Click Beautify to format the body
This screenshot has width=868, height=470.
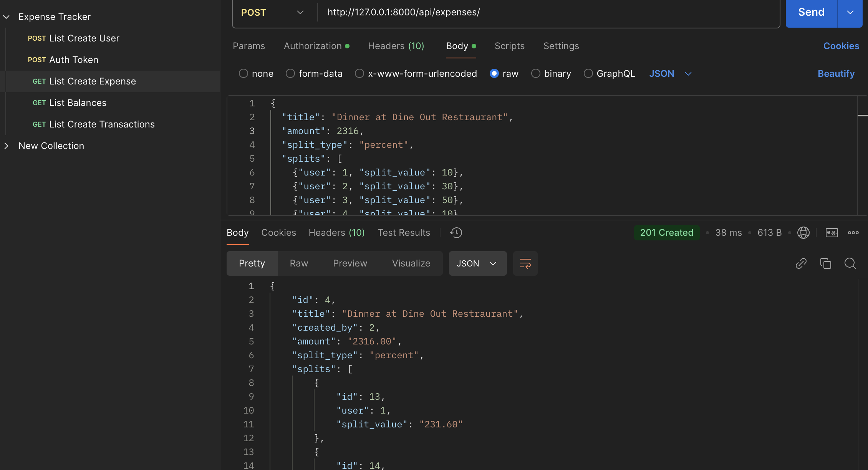coord(836,73)
